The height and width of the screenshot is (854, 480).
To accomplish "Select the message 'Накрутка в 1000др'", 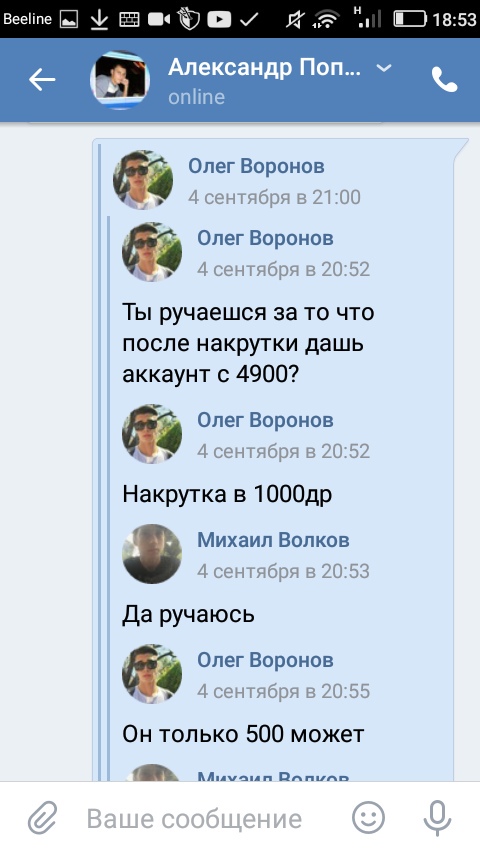I will pos(227,494).
